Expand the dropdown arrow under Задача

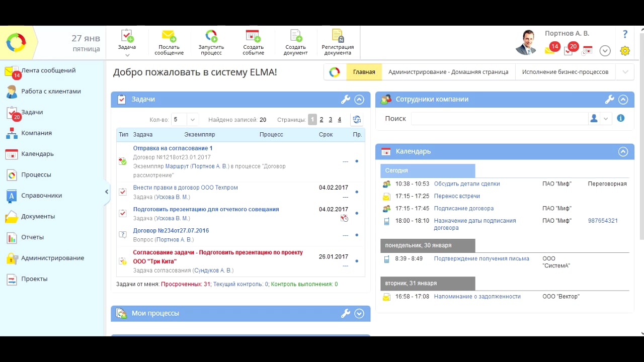click(127, 55)
